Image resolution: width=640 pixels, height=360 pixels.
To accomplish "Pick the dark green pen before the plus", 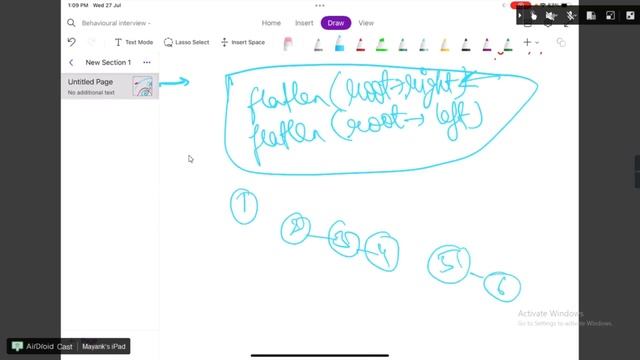I will point(508,44).
